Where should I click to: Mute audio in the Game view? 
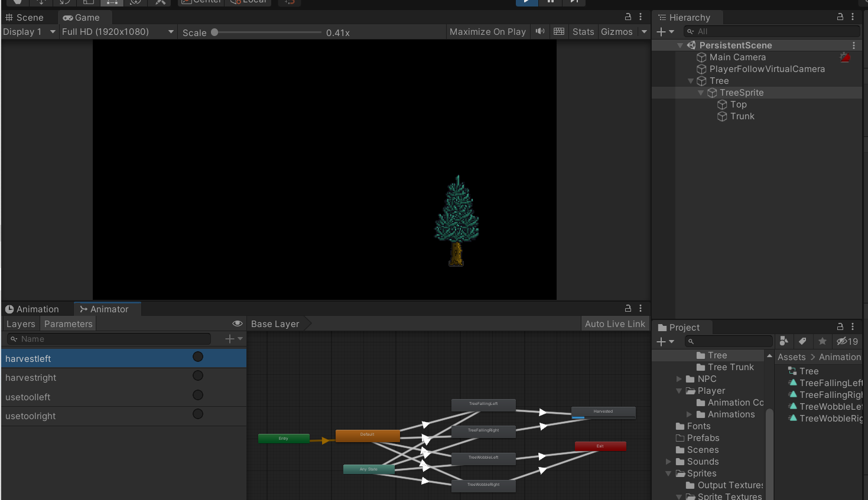[540, 31]
